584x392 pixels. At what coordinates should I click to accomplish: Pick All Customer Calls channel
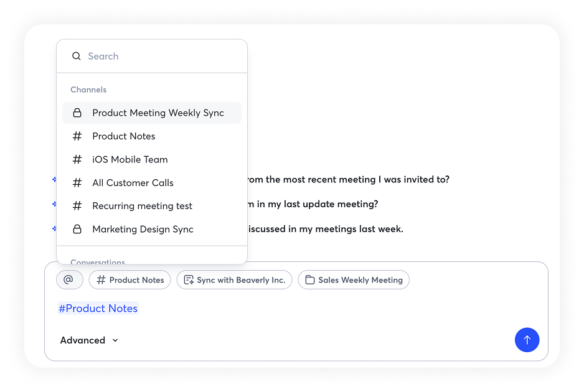pyautogui.click(x=133, y=183)
